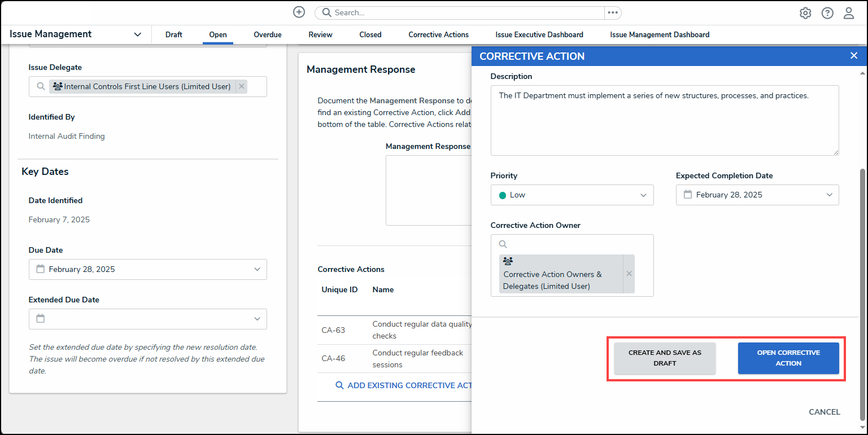868x435 pixels.
Task: Remove Corrective Action Owners & Delegates chip
Action: click(629, 274)
